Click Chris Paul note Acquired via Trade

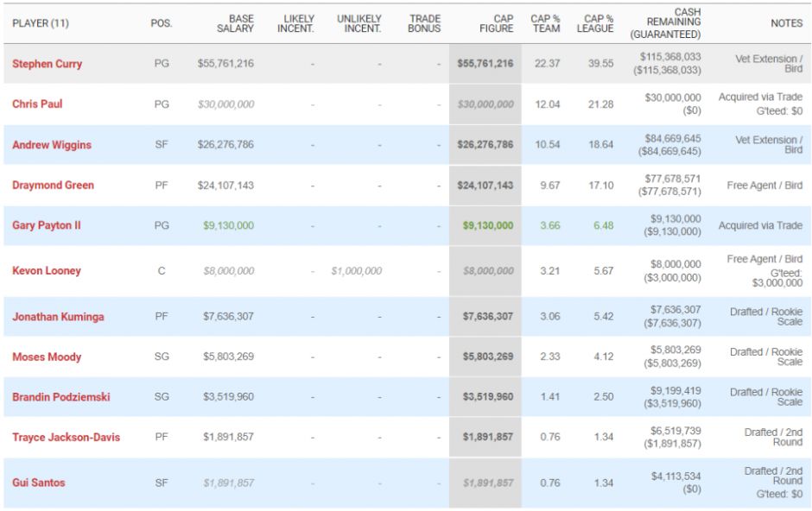pyautogui.click(x=760, y=98)
